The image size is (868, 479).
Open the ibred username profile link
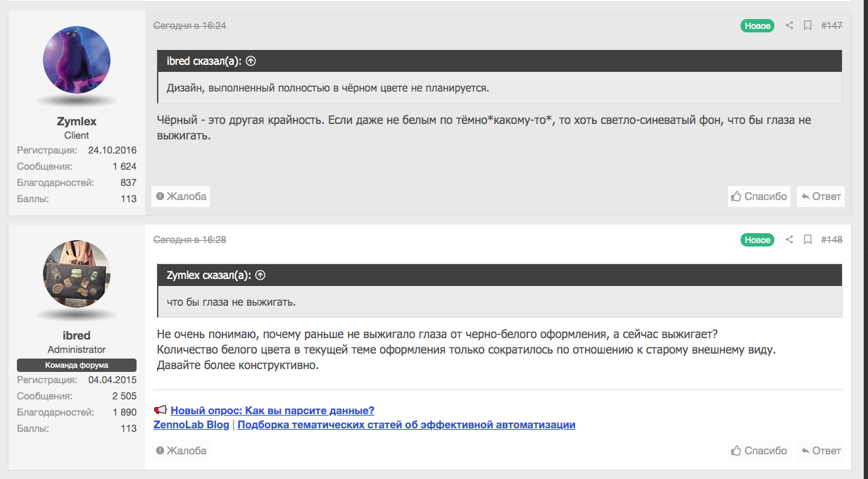coord(77,335)
